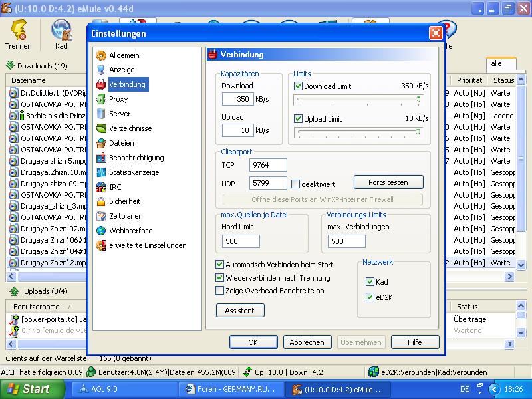Open the Sicherheit settings page
The width and height of the screenshot is (532, 399).
pyautogui.click(x=124, y=201)
